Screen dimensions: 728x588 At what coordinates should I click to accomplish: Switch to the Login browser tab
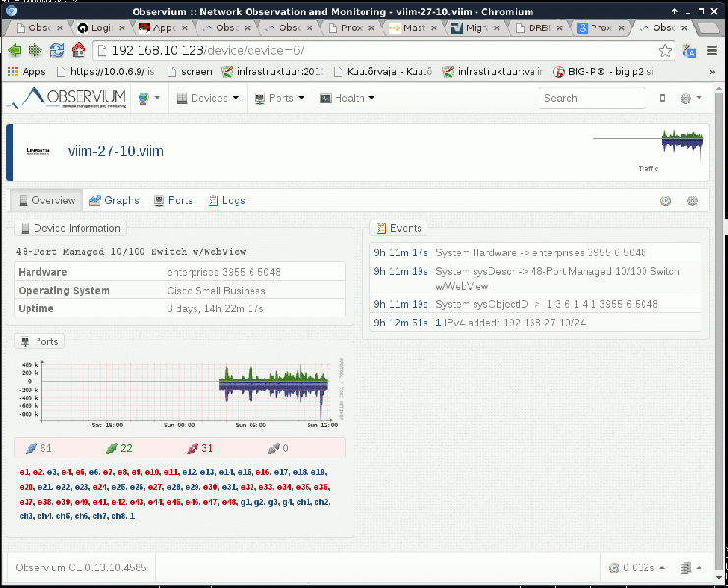(101, 27)
